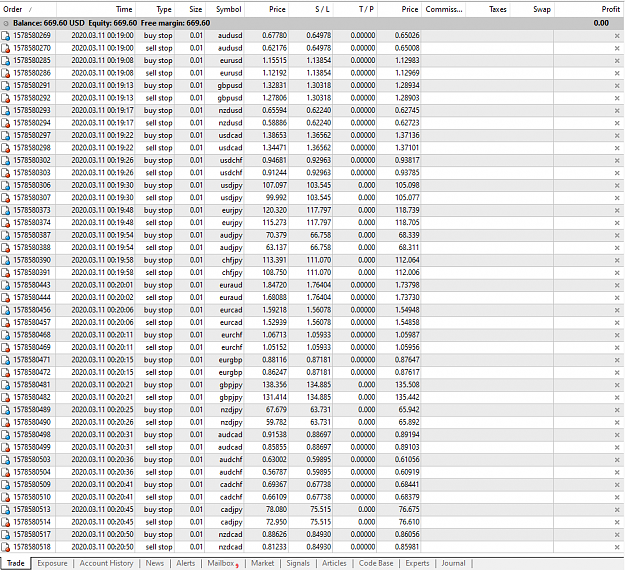The image size is (625, 570).
Task: Delete the euraud sell stop order 1578580444
Action: click(617, 298)
